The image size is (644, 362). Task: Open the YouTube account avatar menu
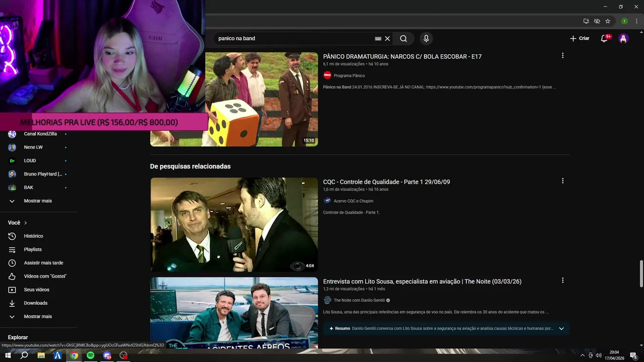click(623, 39)
